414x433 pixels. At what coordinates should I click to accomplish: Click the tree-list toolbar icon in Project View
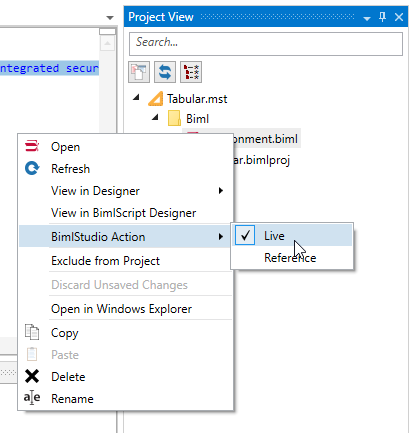191,72
